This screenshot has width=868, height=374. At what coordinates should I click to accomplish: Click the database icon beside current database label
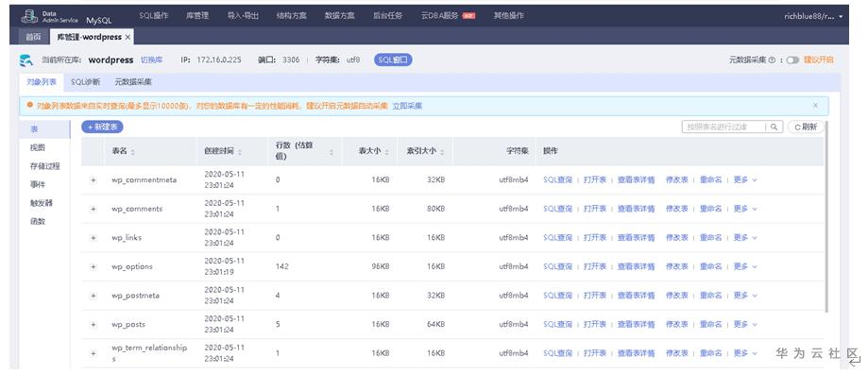tap(26, 59)
